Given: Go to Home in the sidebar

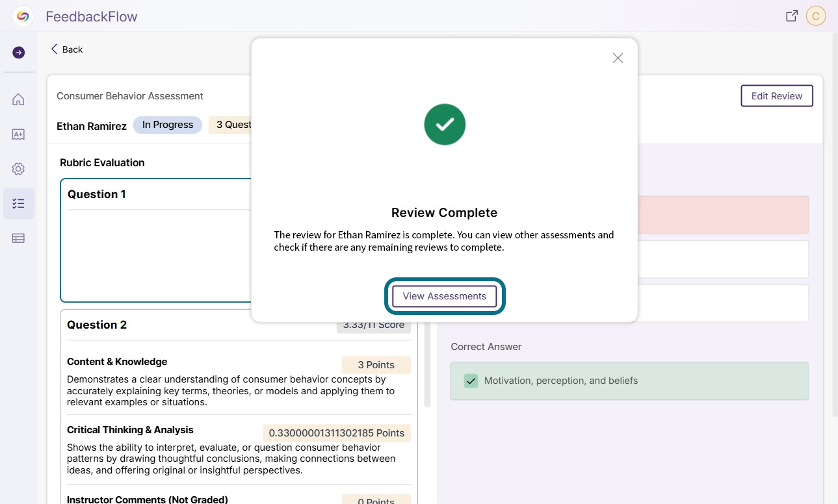Looking at the screenshot, I should point(18,99).
